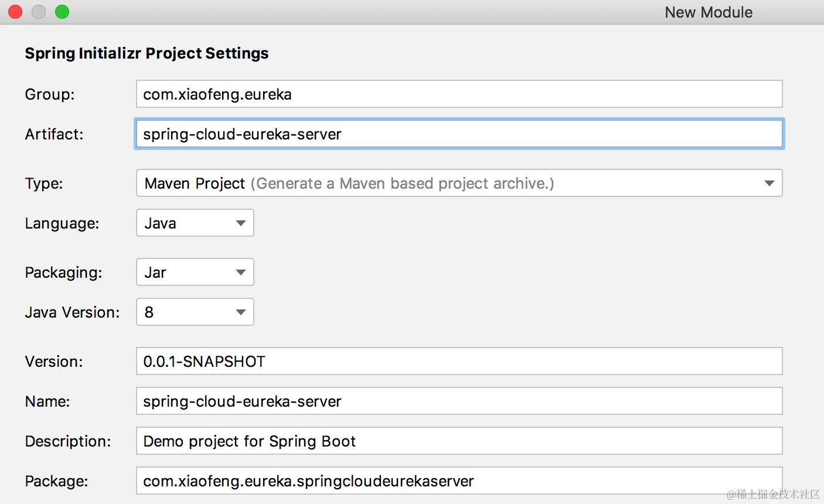Click the arrow on the Type dropdown
824x504 pixels.
click(x=769, y=183)
